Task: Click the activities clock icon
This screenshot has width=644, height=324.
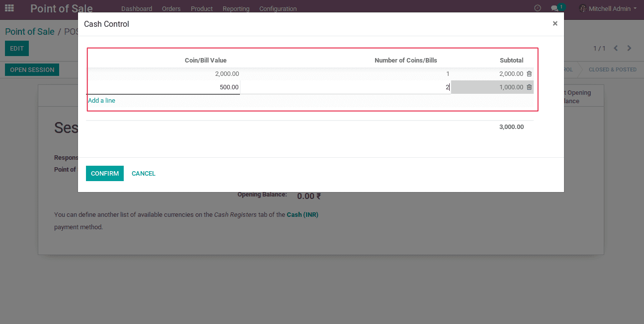Action: click(537, 8)
